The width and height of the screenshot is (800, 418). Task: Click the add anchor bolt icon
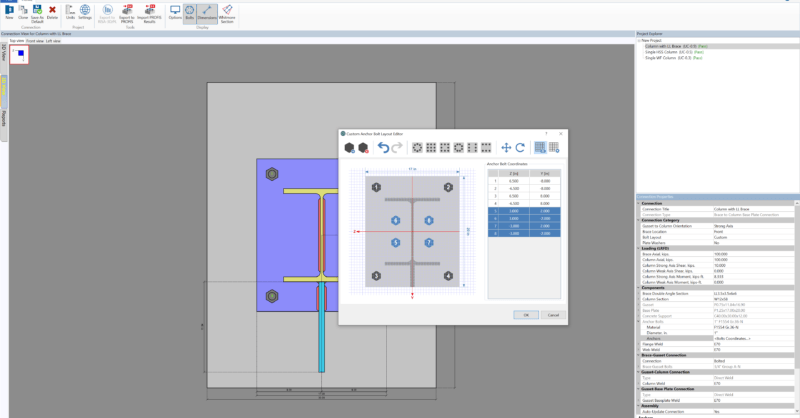click(x=349, y=148)
